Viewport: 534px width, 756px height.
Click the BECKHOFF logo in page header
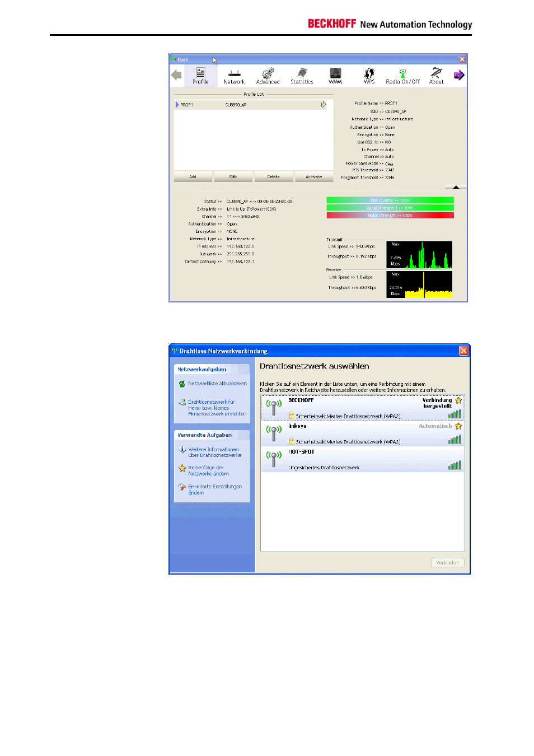coord(332,24)
